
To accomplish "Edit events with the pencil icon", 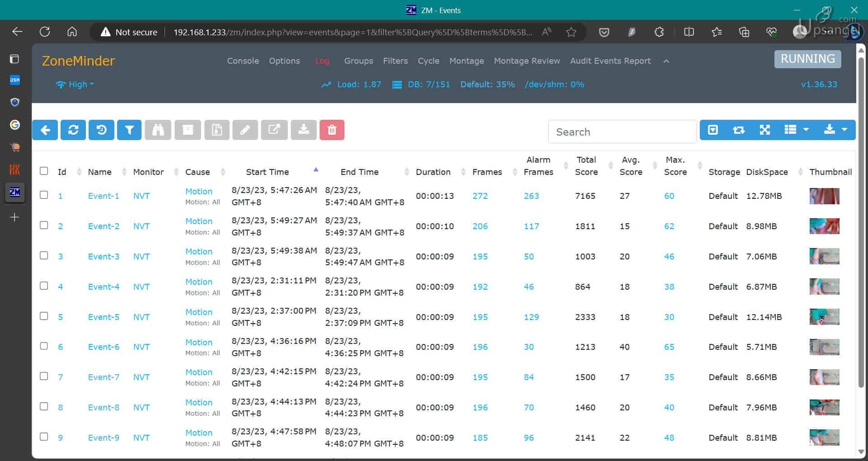I will click(245, 130).
